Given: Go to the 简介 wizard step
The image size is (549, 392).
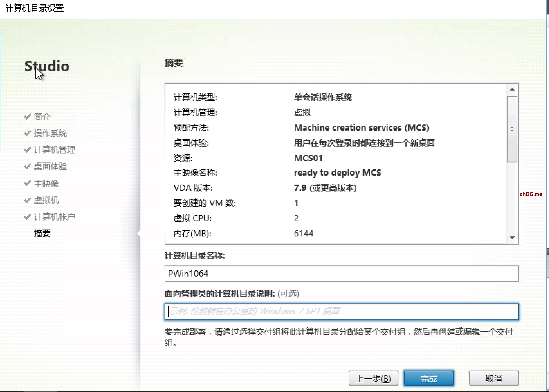Looking at the screenshot, I should tap(42, 117).
